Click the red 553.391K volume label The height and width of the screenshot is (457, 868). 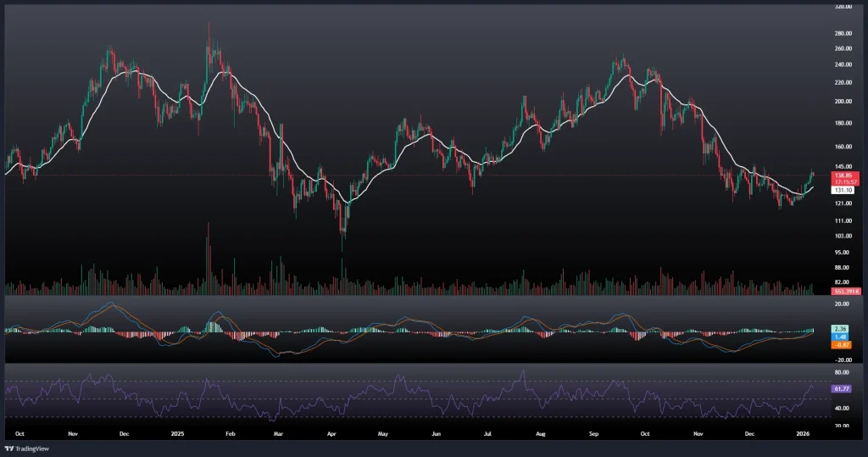pos(845,291)
